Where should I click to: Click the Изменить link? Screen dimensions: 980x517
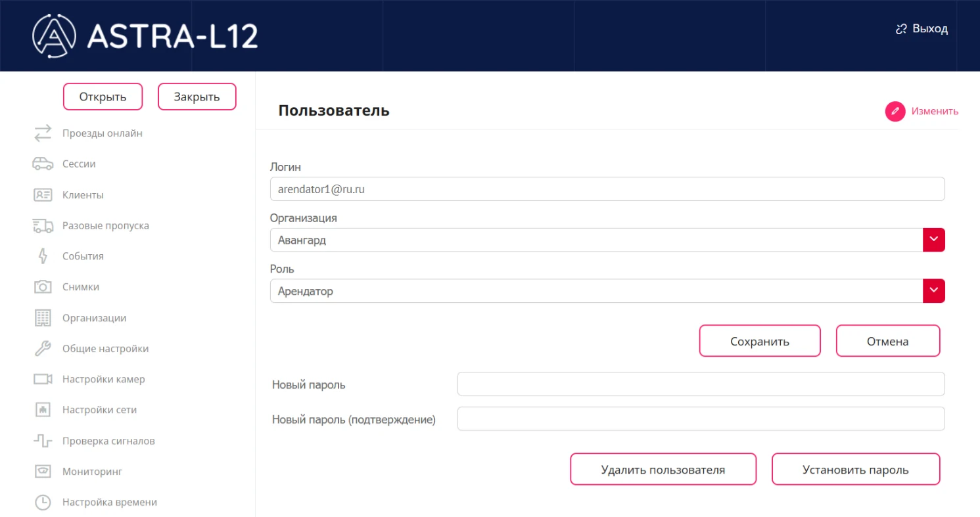935,112
